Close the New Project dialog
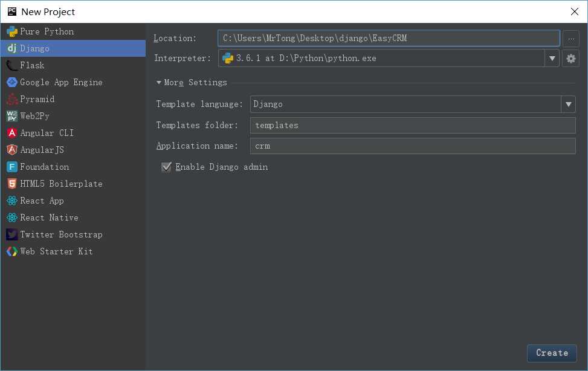 point(575,11)
